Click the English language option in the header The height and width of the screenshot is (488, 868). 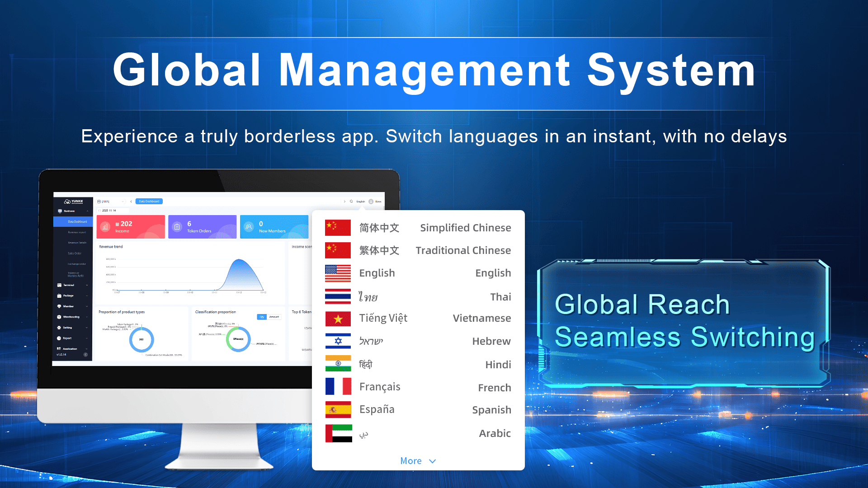[360, 202]
